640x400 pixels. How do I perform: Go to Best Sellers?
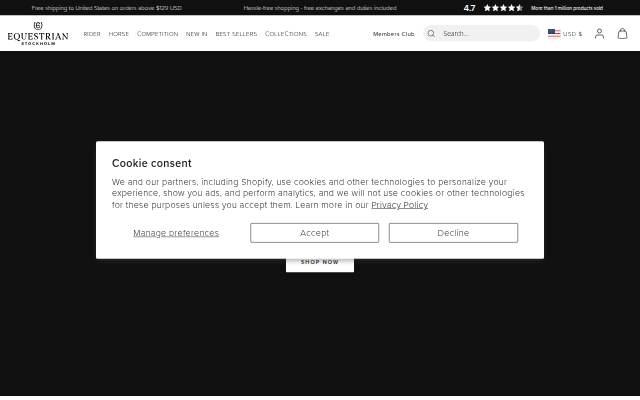click(236, 34)
